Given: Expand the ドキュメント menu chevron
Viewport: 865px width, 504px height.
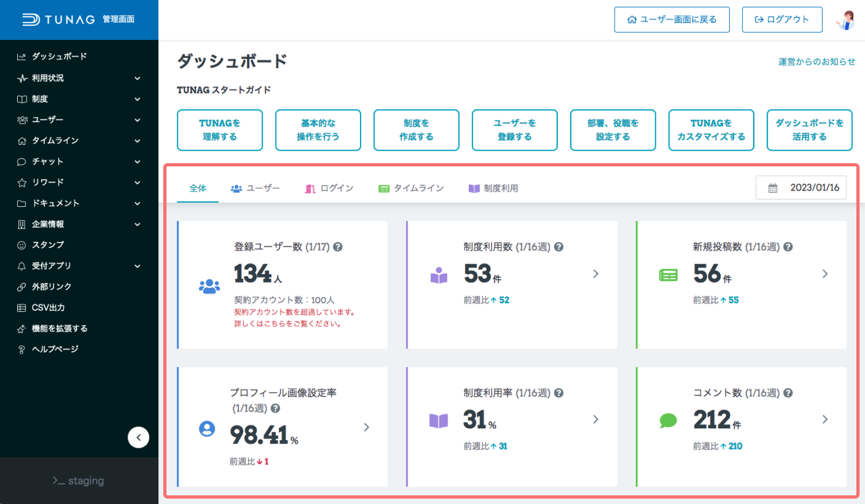Looking at the screenshot, I should 137,204.
